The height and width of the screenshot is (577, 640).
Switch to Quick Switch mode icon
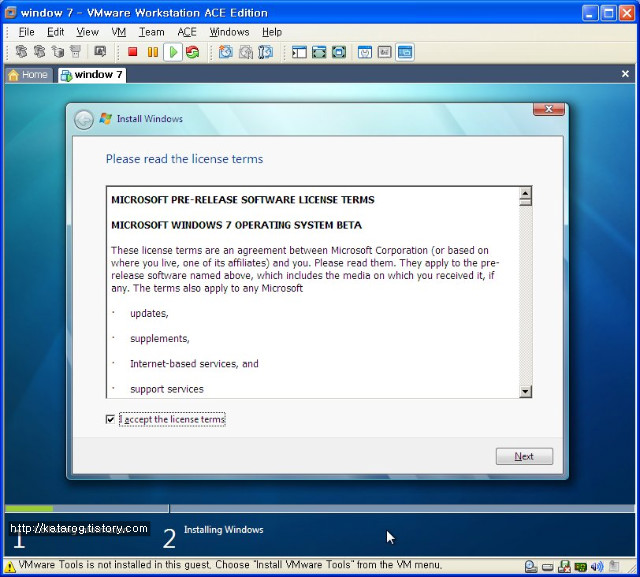click(319, 52)
